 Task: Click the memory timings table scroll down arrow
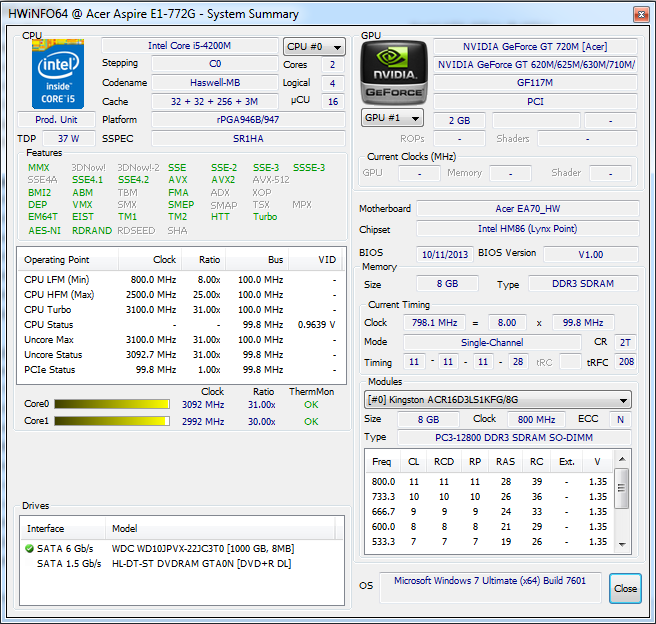622,545
